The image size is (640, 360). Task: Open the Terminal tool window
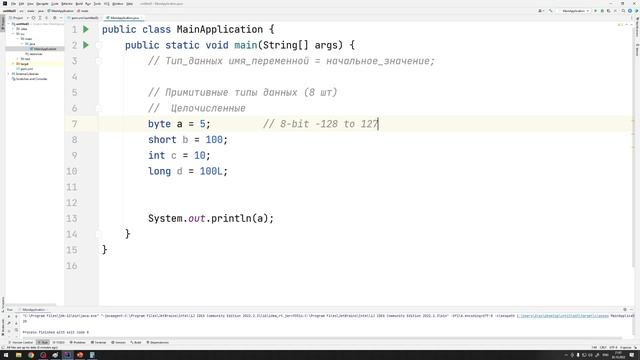(98, 342)
